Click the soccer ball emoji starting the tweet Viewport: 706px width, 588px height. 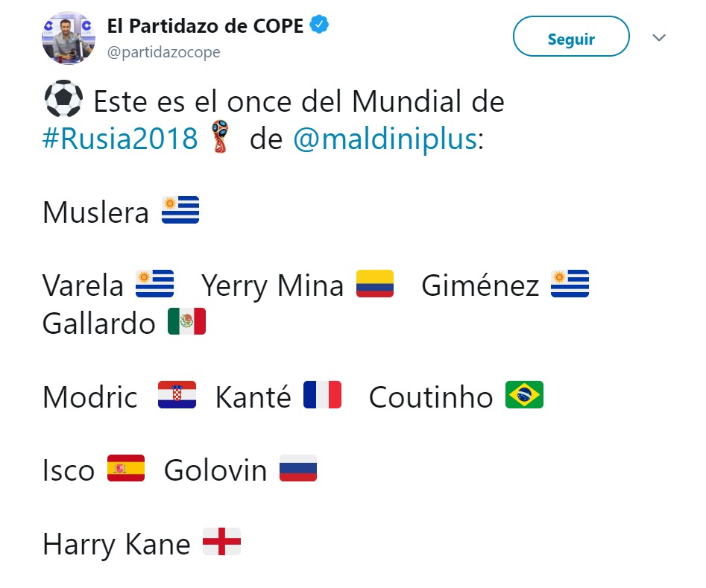63,98
